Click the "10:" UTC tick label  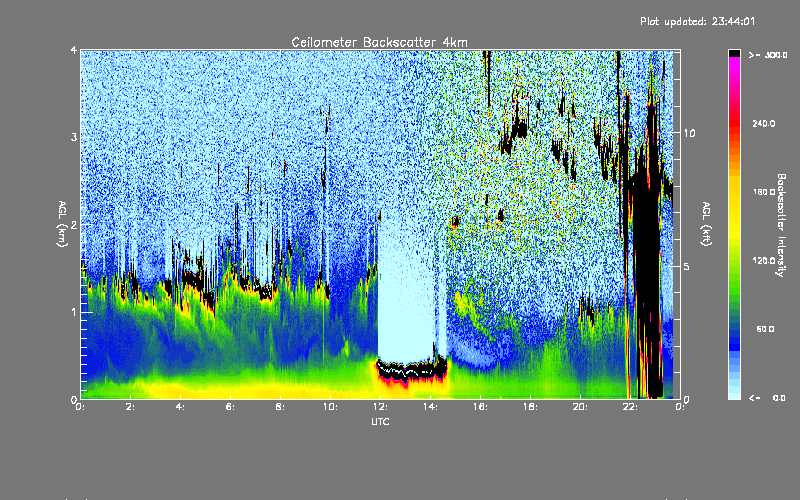(330, 407)
